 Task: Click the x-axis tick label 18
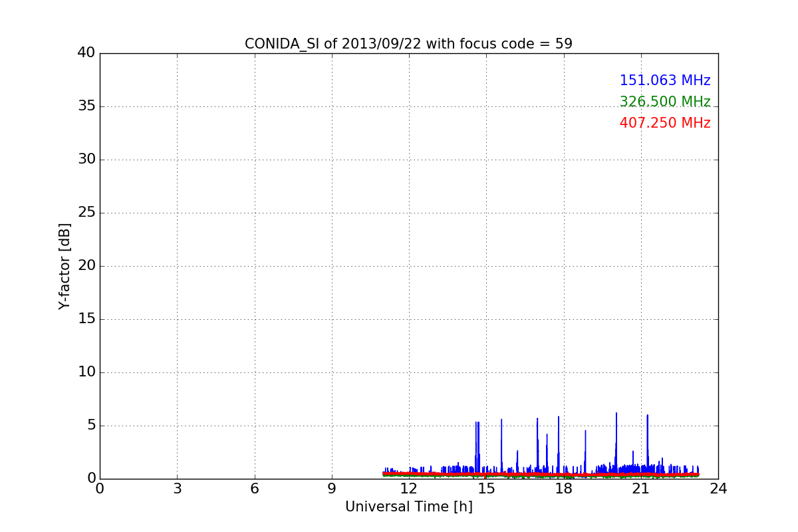(563, 489)
